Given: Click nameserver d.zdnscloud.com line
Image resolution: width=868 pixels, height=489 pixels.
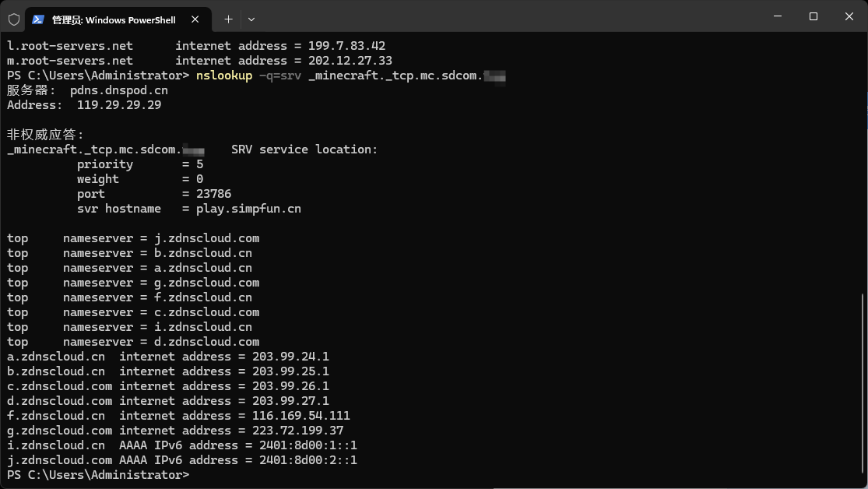Looking at the screenshot, I should pos(133,343).
